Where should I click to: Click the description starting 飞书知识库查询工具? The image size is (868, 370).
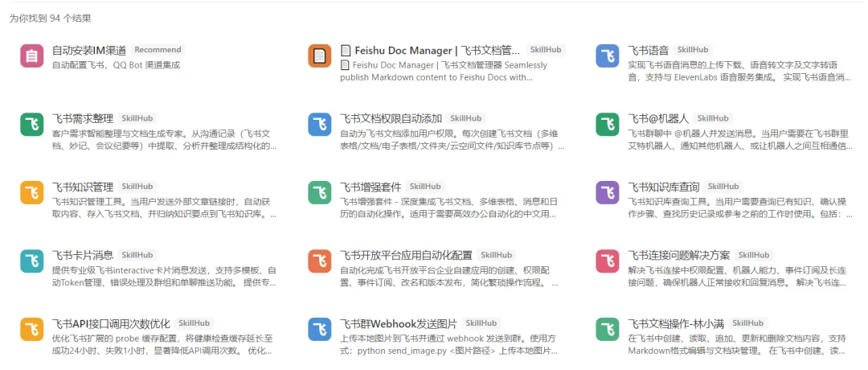click(x=740, y=208)
